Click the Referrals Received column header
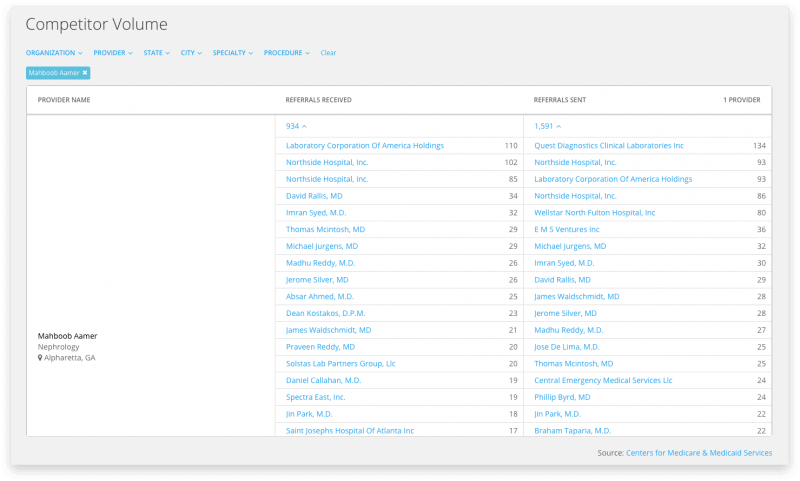Image resolution: width=800 pixels, height=481 pixels. point(318,100)
